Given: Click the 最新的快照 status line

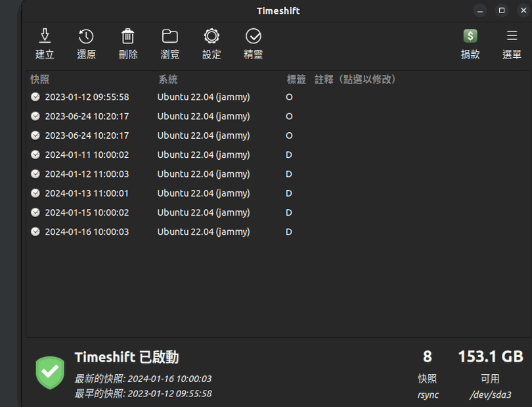Looking at the screenshot, I should [143, 379].
